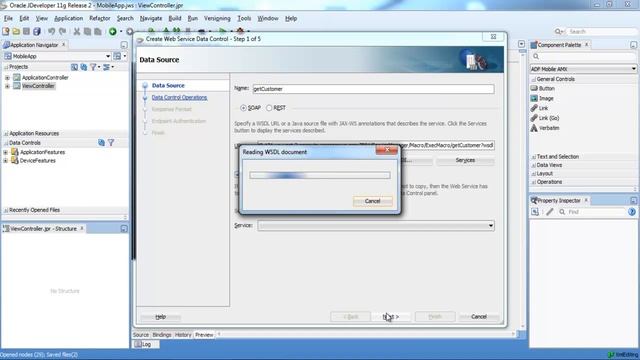640x360 pixels.
Task: Click refresh icon in Data Controls header
Action: [x=101, y=143]
